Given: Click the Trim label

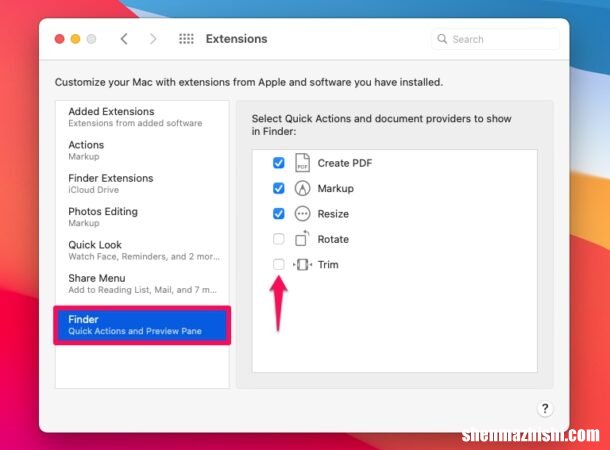Looking at the screenshot, I should point(328,264).
